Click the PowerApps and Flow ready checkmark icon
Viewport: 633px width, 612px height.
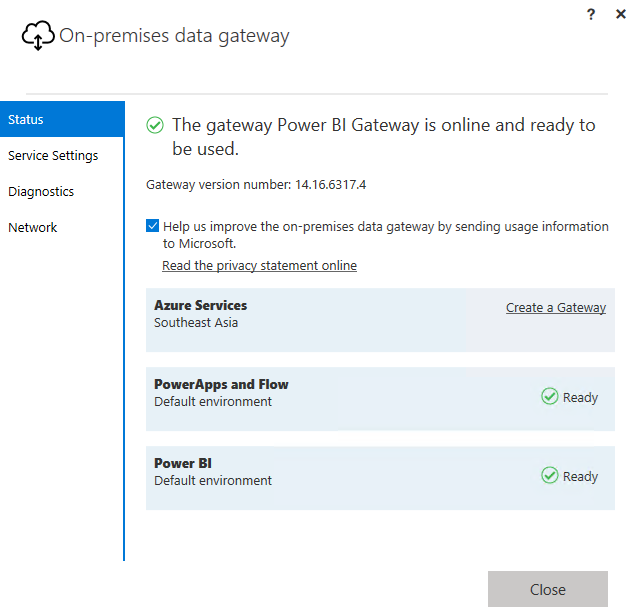[549, 396]
